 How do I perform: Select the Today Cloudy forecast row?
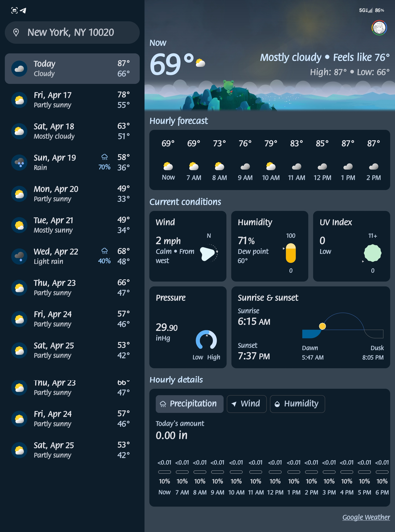pyautogui.click(x=72, y=68)
